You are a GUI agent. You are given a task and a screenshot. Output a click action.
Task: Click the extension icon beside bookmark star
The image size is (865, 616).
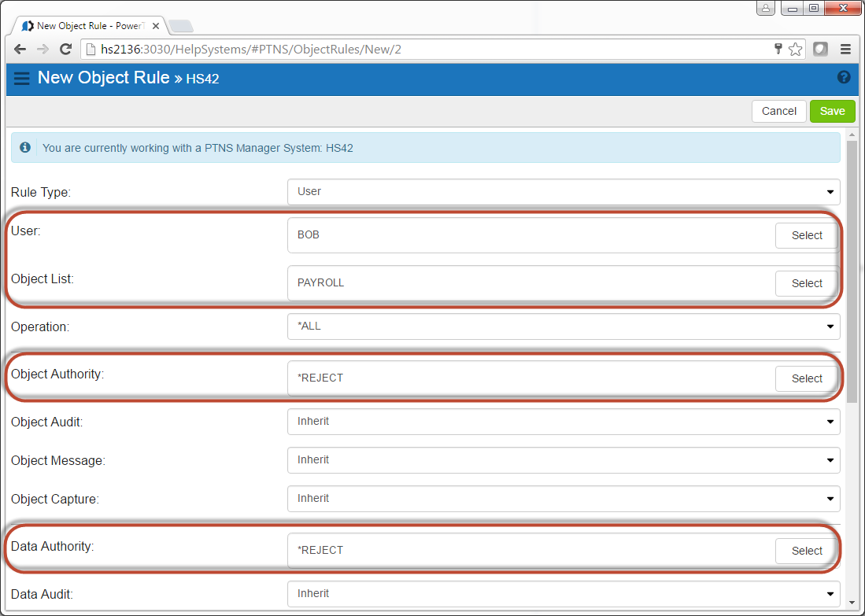[x=820, y=49]
